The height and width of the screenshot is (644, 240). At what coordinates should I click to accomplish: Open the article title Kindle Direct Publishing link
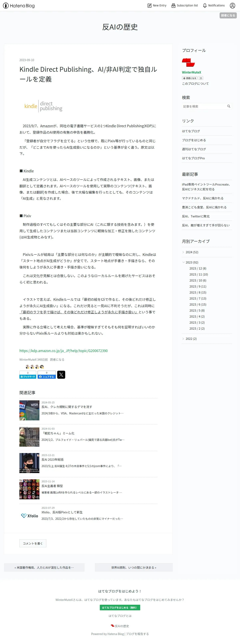(x=88, y=74)
